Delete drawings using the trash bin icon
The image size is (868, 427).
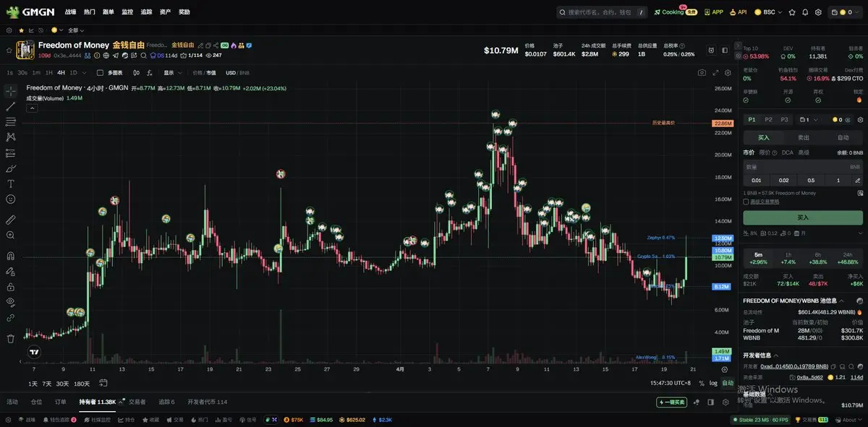point(11,338)
